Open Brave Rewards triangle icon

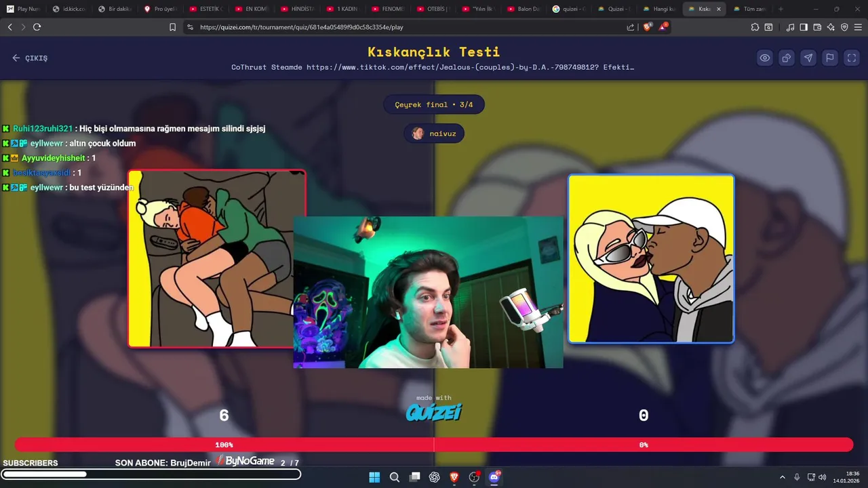point(664,27)
